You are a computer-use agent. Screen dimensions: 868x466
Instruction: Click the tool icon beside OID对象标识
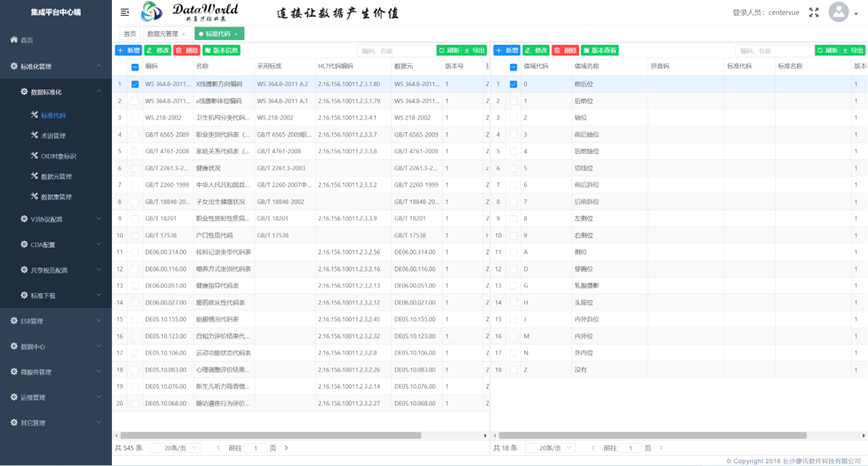pos(34,156)
